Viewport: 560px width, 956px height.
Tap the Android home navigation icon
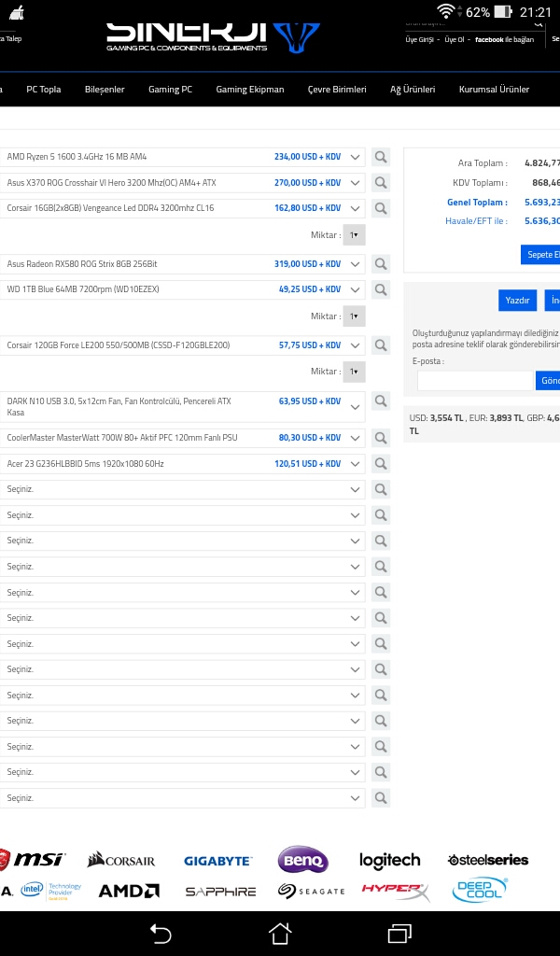click(280, 934)
